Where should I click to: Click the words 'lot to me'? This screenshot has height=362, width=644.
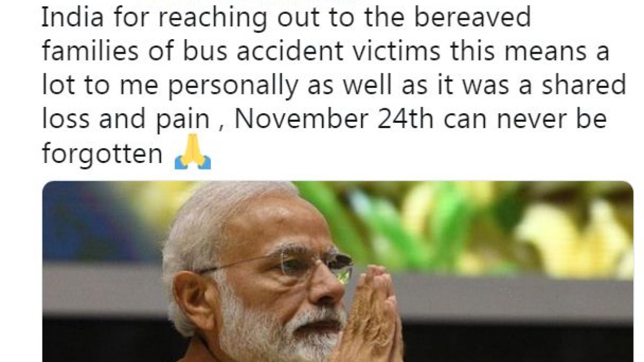tap(100, 85)
